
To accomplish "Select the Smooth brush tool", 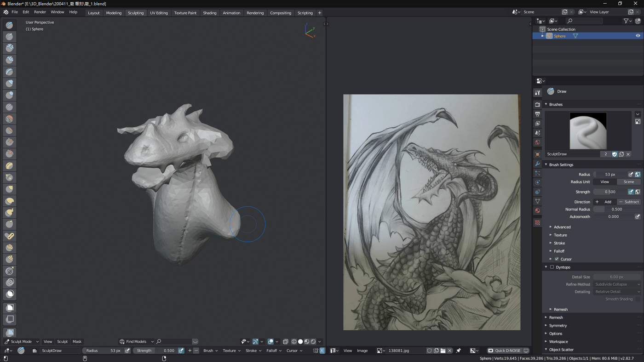I will coord(10,119).
